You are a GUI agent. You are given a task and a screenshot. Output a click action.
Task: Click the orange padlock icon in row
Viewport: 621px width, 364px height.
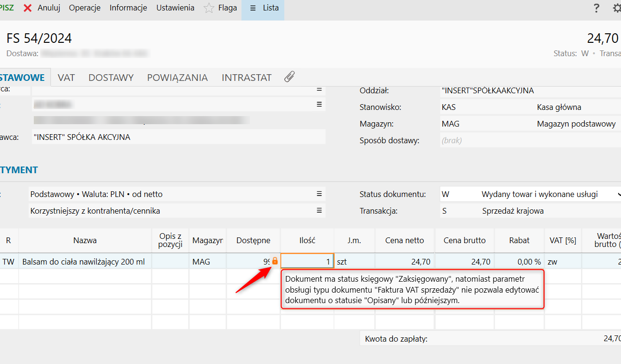(x=275, y=261)
